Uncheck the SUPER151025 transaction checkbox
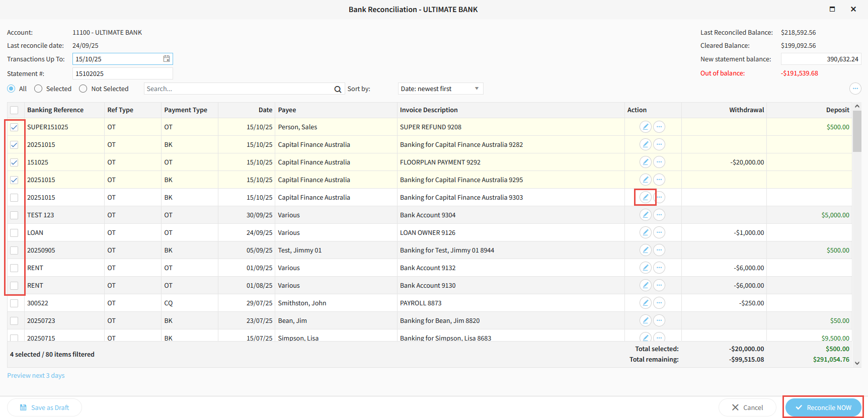This screenshot has height=418, width=868. tap(14, 127)
